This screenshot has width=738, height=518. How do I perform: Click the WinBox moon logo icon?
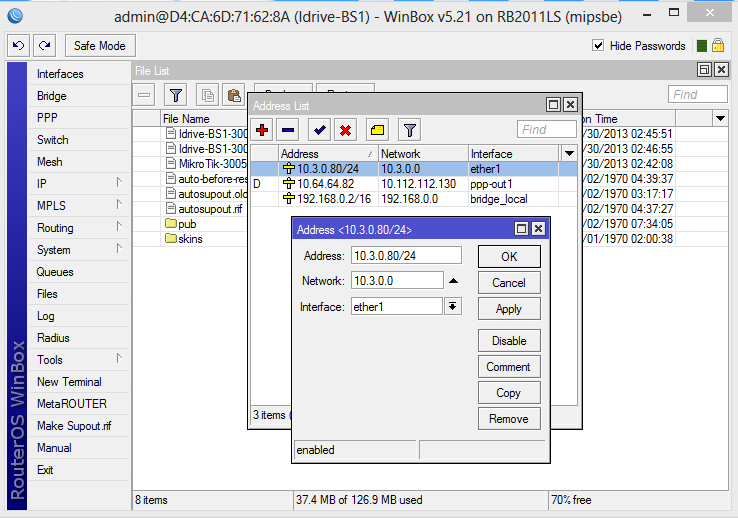click(15, 16)
